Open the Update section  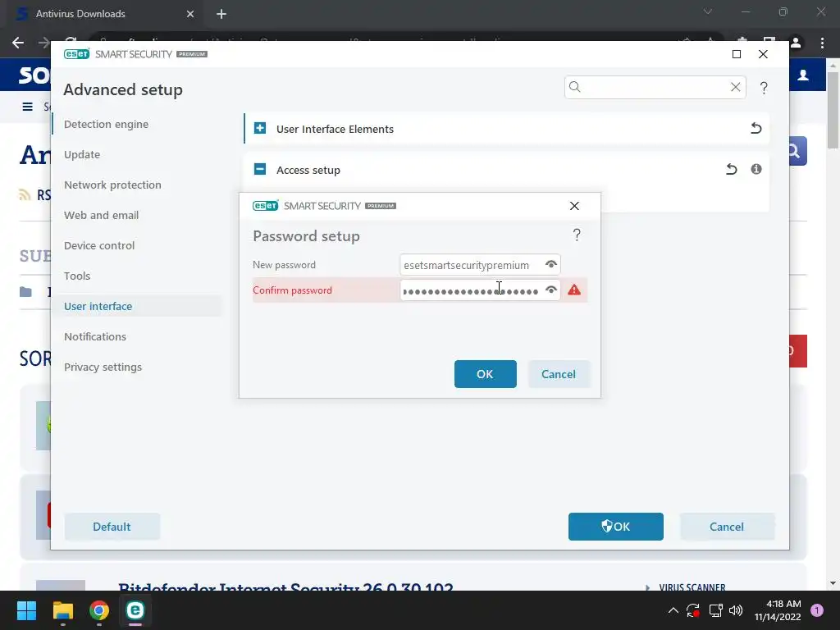click(x=82, y=154)
